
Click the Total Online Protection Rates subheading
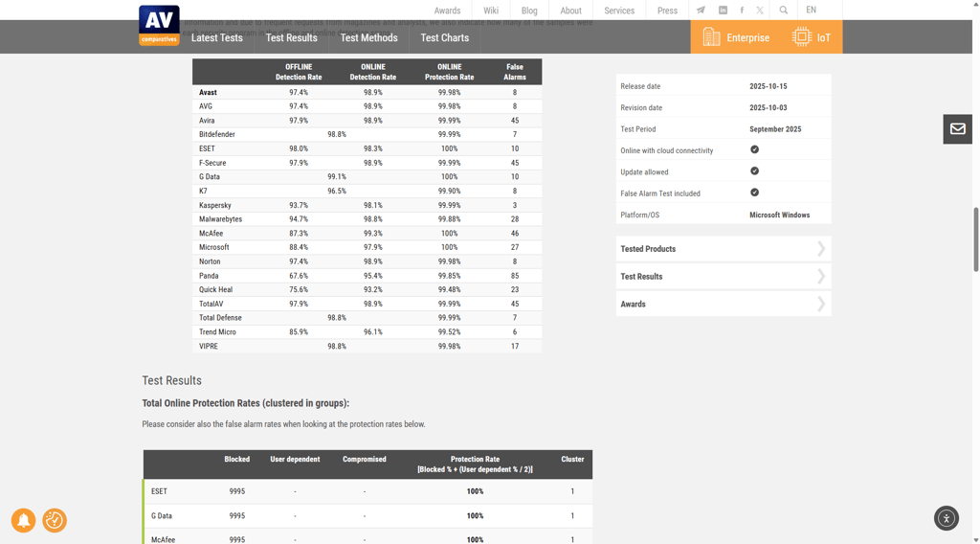[x=246, y=403]
